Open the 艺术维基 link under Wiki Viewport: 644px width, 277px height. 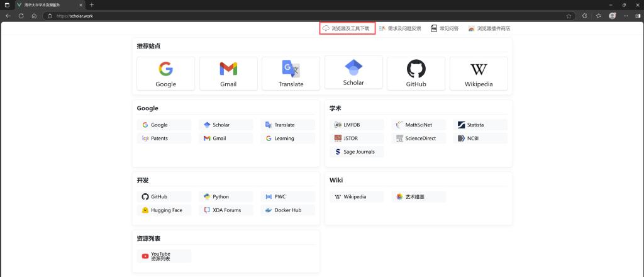418,197
